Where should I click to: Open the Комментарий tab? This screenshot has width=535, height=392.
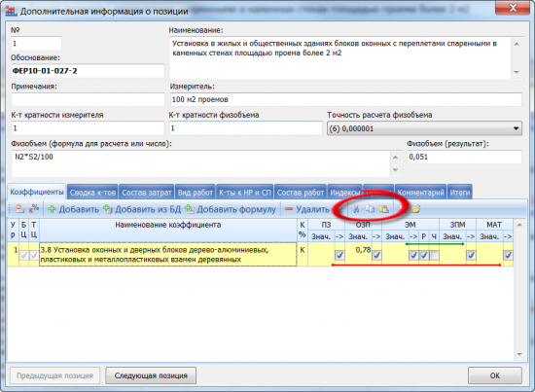tap(420, 193)
